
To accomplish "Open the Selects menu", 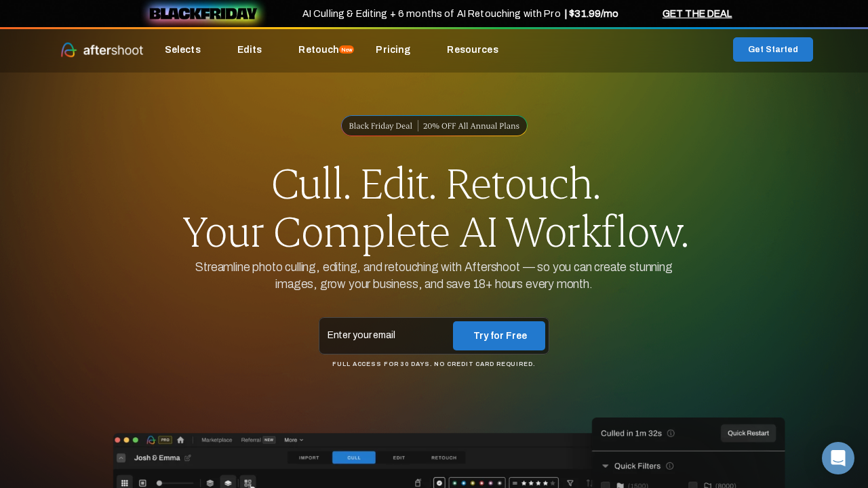I will (x=182, y=49).
